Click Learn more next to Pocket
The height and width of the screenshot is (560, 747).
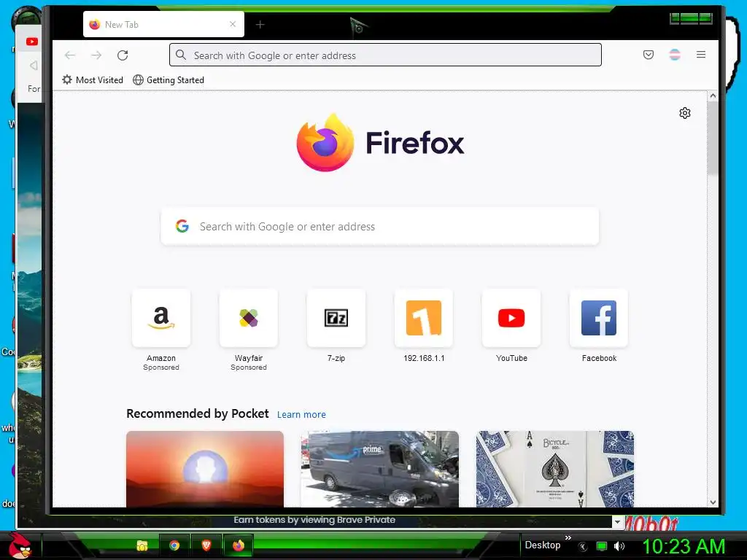(x=301, y=414)
